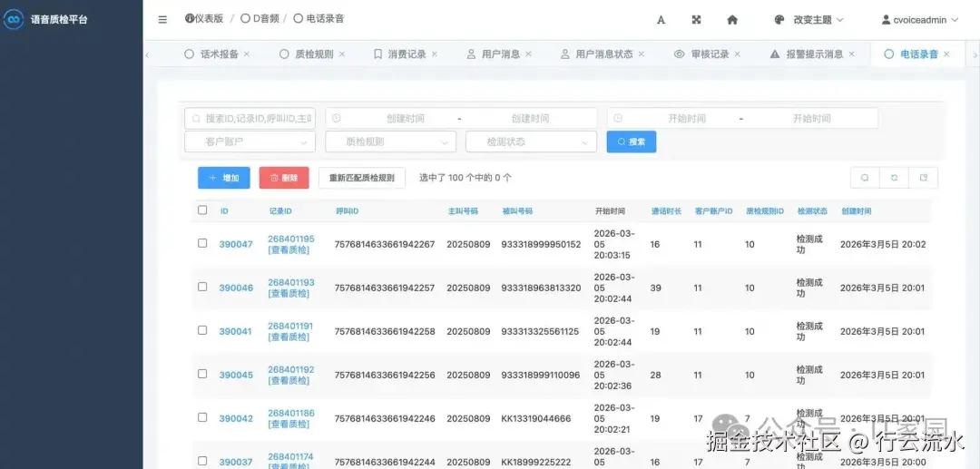Check the row with ID 390045

pyautogui.click(x=202, y=374)
